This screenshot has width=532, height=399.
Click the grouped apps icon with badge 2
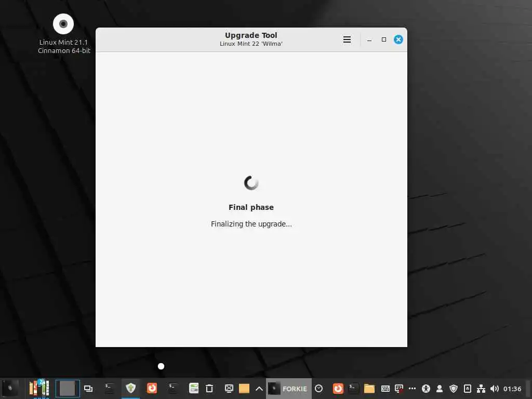pos(39,389)
